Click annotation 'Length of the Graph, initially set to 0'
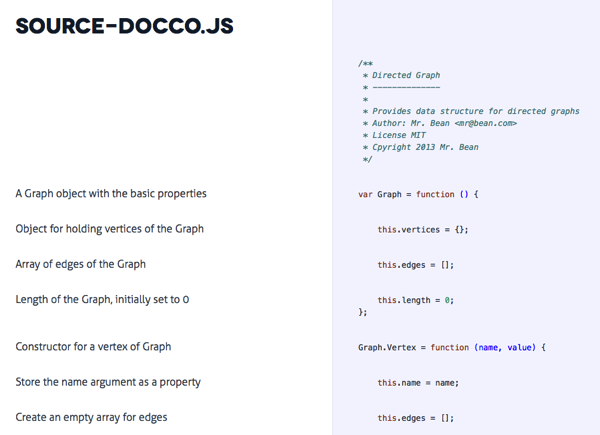Viewport: 600px width, 435px height. pos(102,300)
